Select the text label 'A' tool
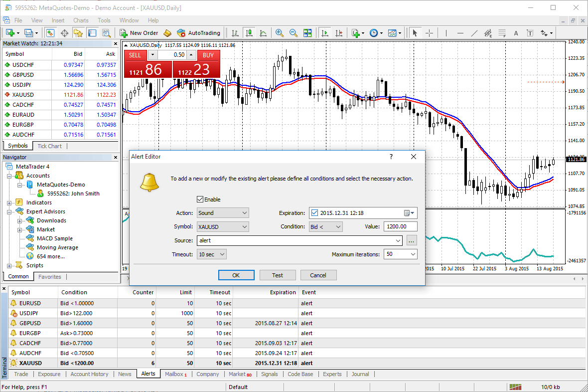 516,33
